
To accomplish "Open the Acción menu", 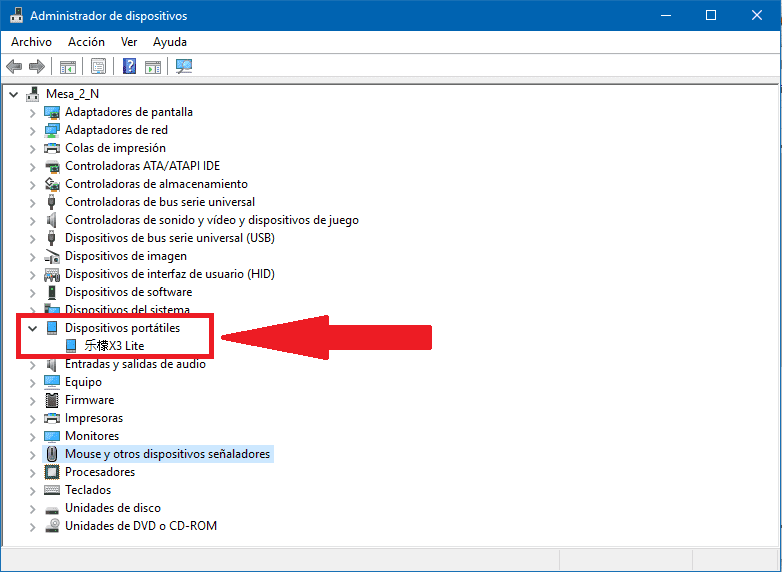I will click(x=86, y=42).
